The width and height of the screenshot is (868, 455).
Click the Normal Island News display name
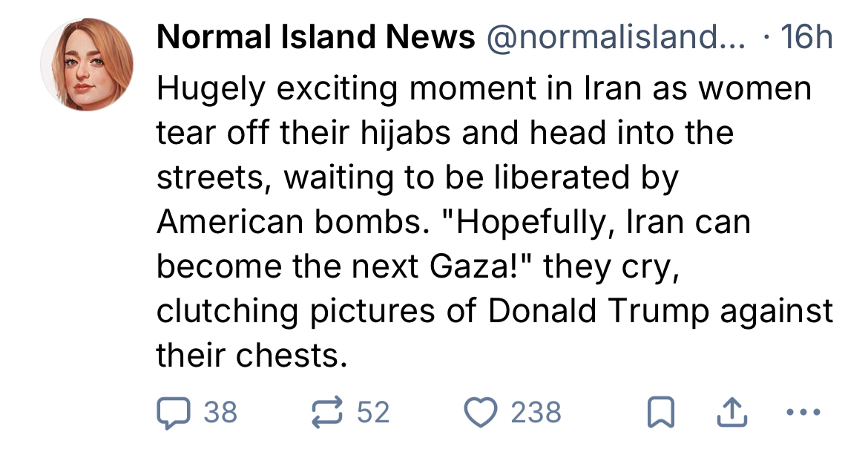click(315, 37)
